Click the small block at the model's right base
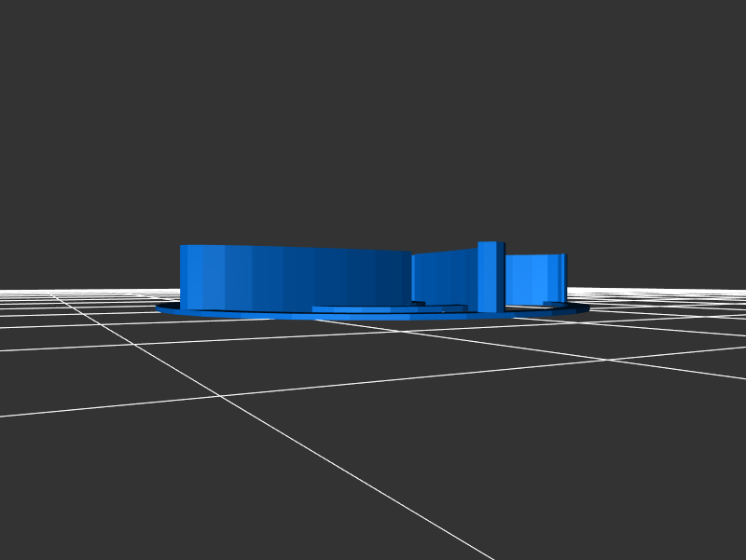The image size is (746, 560). (553, 303)
